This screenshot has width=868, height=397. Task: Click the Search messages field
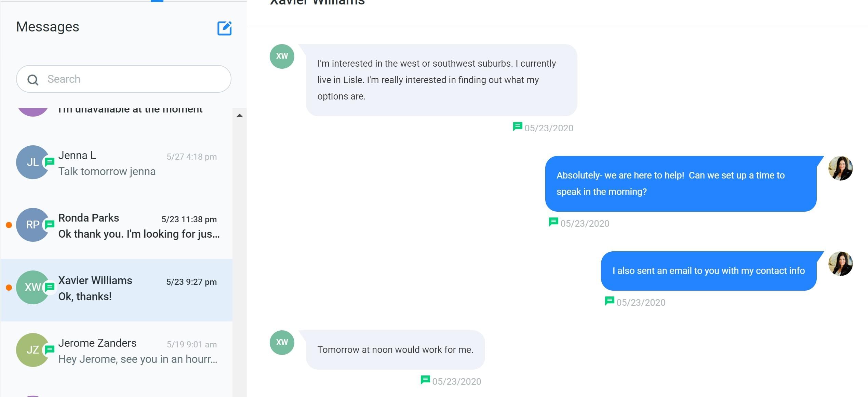coord(124,79)
